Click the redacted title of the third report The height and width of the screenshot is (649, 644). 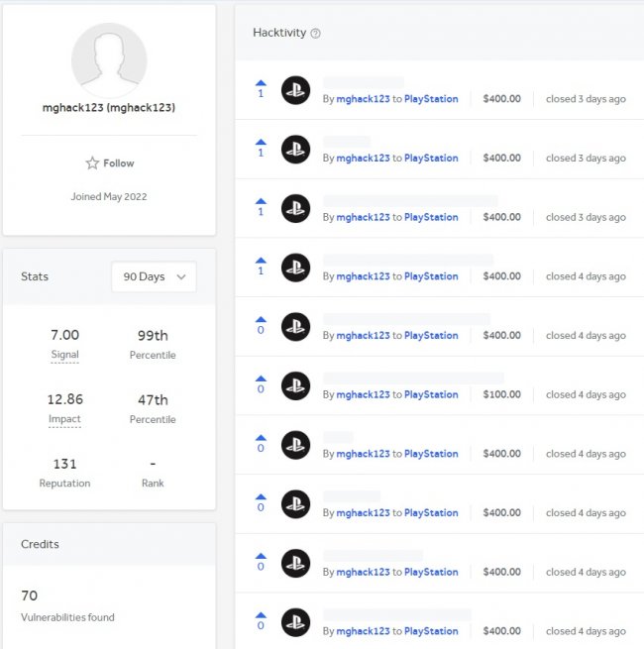410,201
